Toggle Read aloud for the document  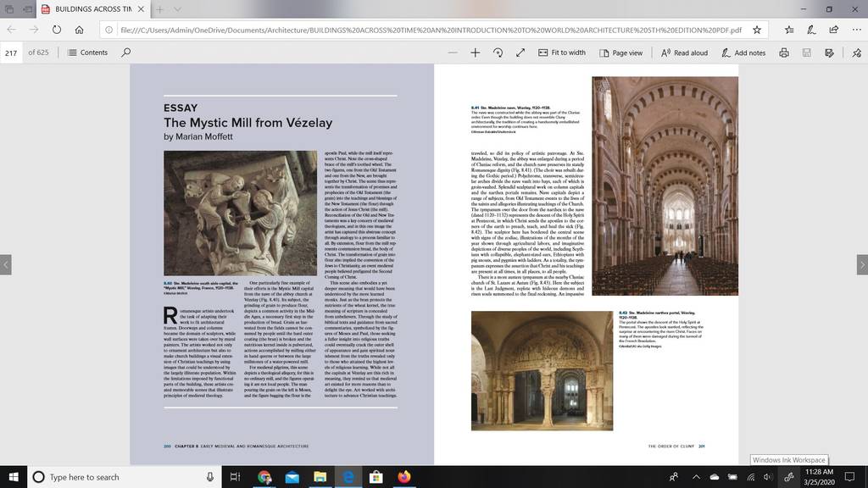coord(684,53)
